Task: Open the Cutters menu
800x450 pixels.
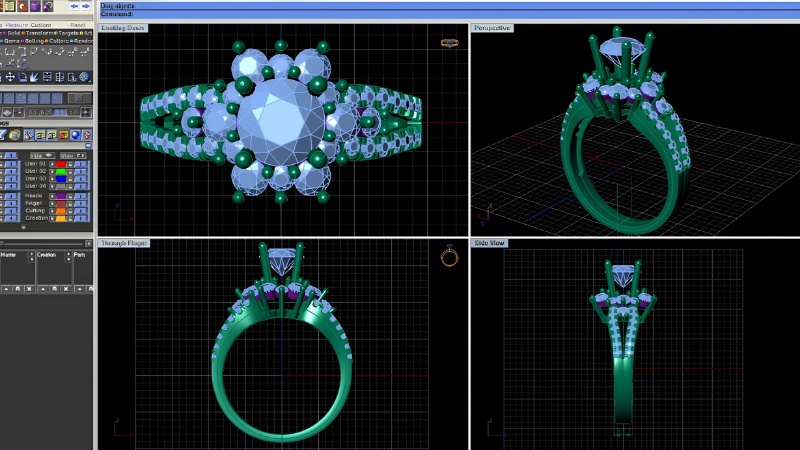Action: (59, 41)
